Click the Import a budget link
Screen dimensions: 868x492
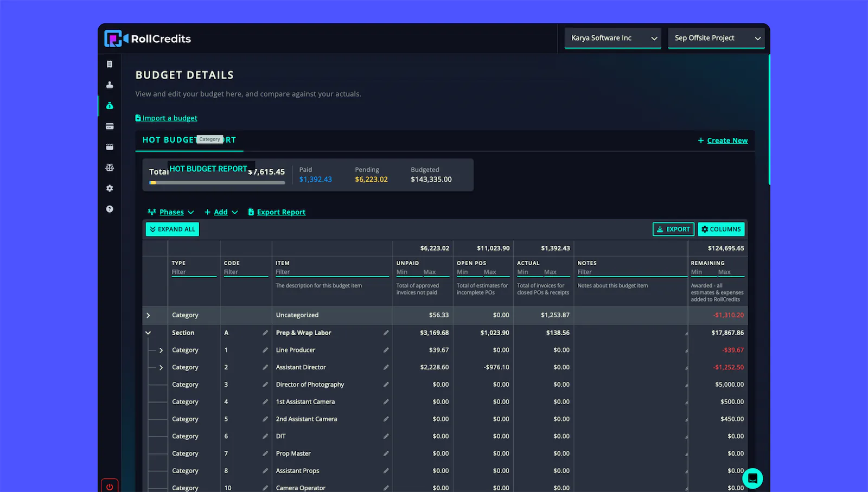pyautogui.click(x=166, y=118)
